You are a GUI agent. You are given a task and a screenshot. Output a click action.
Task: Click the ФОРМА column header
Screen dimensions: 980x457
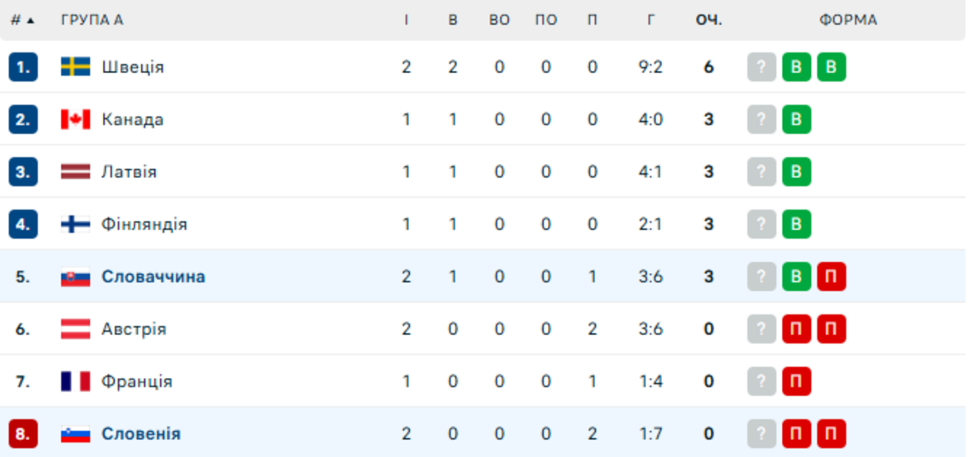[848, 20]
